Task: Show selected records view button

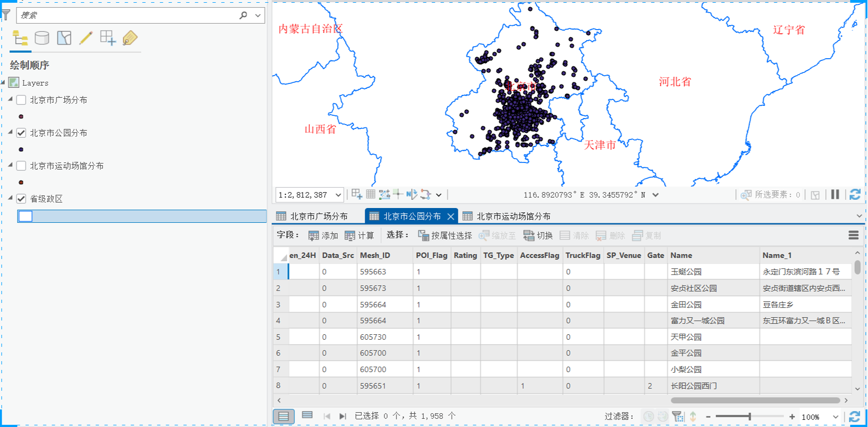Action: pos(307,415)
